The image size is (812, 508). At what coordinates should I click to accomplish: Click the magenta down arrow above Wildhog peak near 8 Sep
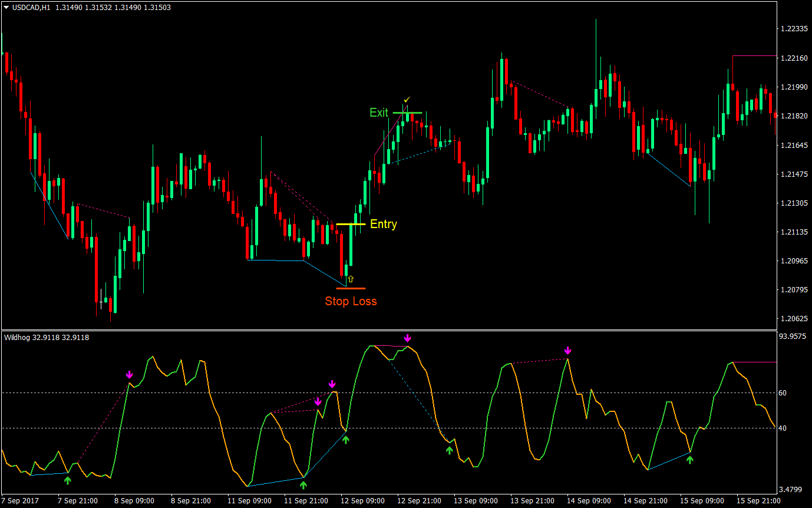[130, 374]
